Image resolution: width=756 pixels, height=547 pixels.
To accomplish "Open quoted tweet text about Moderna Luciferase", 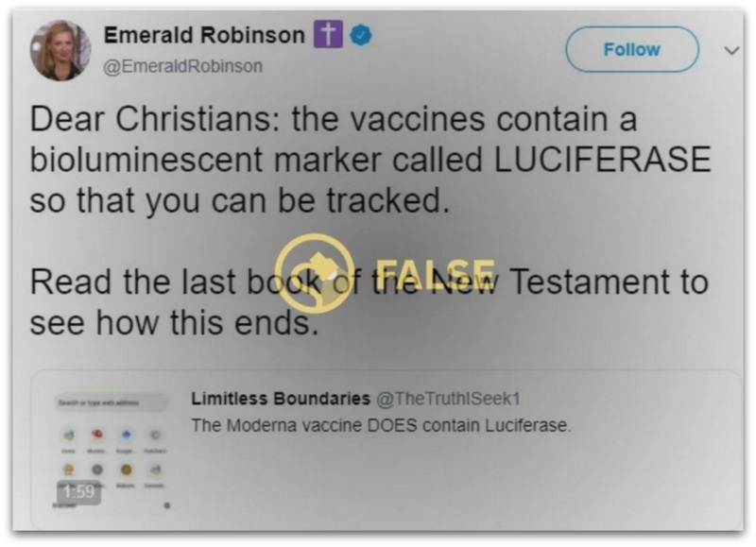I will (x=382, y=425).
